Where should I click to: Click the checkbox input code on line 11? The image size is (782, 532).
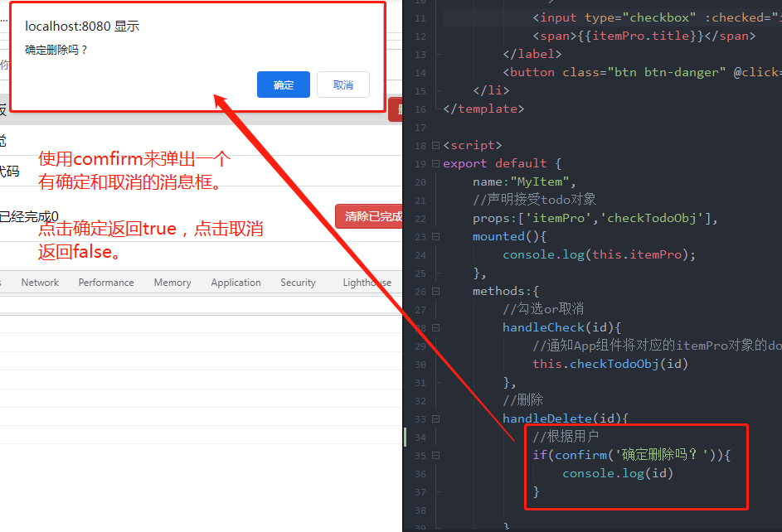tap(657, 17)
